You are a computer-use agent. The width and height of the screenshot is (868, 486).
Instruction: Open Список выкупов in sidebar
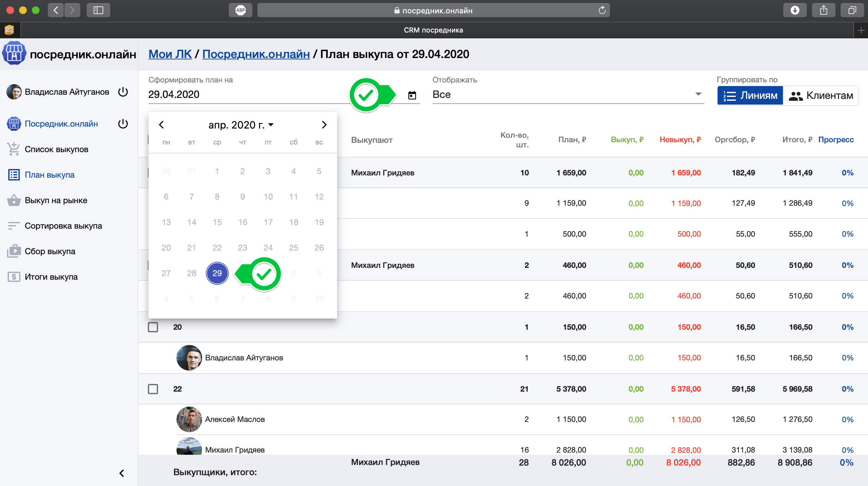[x=56, y=150]
